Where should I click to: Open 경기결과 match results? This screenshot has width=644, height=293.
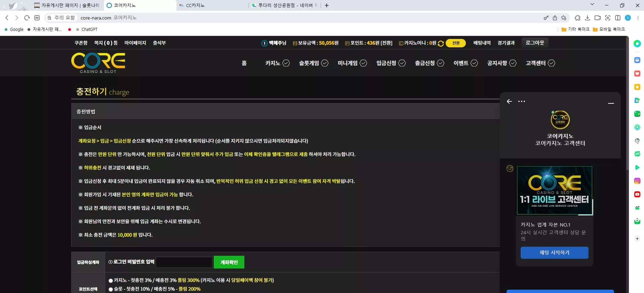point(506,43)
